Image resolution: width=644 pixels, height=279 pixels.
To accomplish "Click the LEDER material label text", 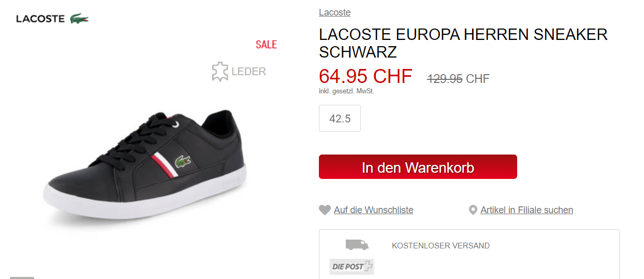I will 248,72.
